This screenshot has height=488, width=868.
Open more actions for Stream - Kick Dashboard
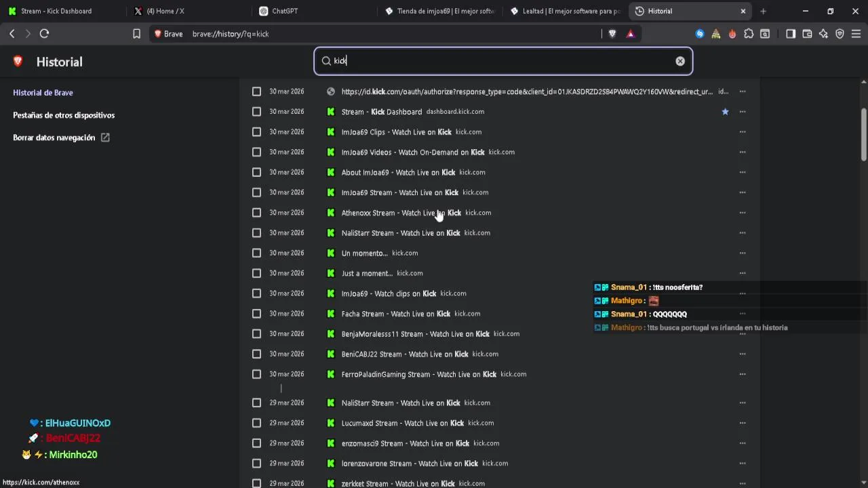(743, 112)
